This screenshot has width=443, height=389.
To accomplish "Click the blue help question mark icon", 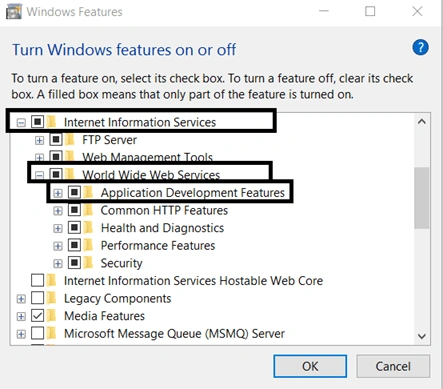I will click(x=420, y=48).
